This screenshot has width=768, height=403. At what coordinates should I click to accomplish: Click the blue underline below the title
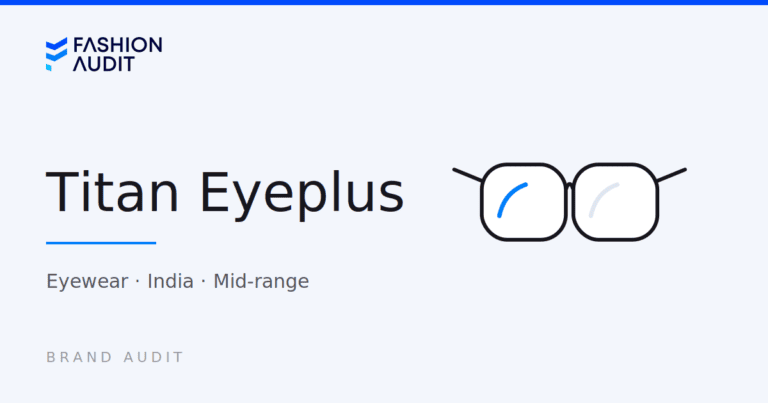click(x=101, y=243)
